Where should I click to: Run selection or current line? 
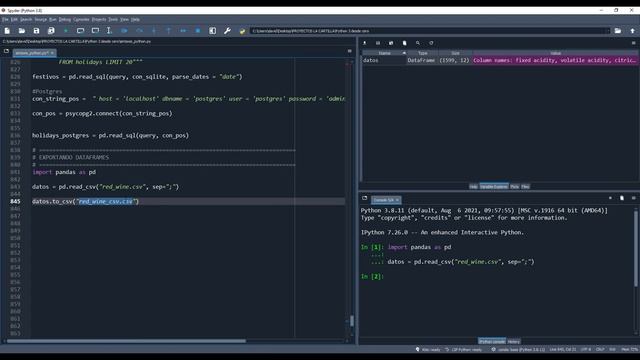click(x=109, y=31)
